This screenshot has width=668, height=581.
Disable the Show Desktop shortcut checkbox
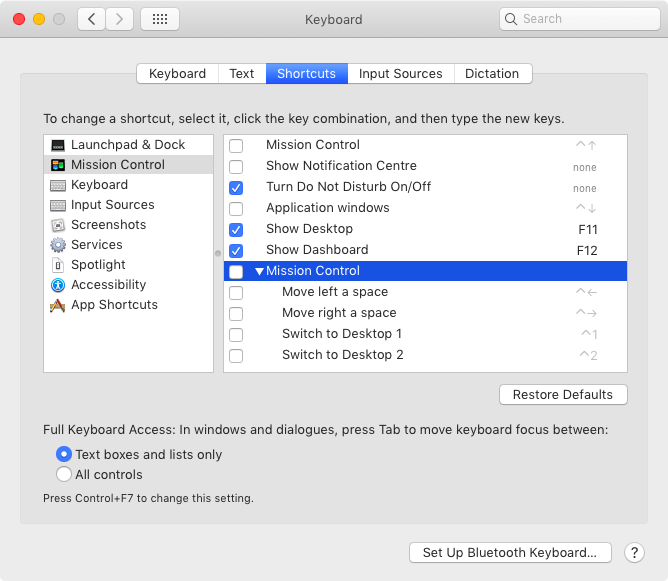pyautogui.click(x=236, y=229)
